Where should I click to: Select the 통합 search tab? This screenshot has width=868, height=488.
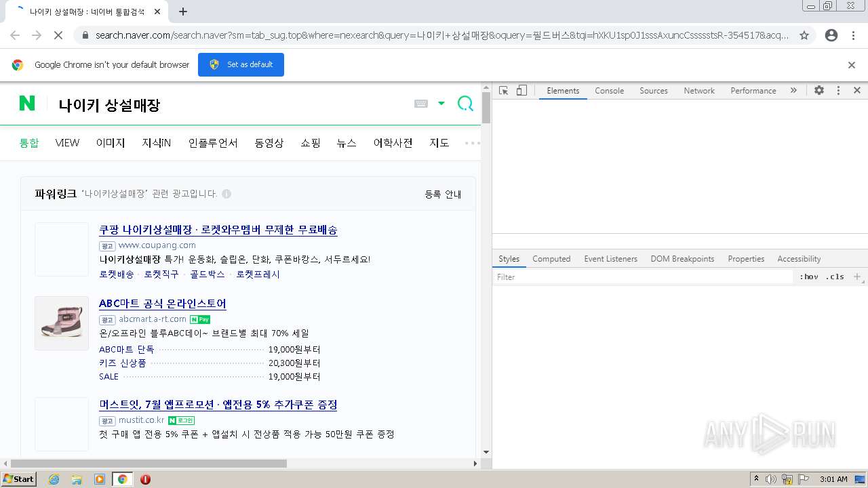click(29, 143)
